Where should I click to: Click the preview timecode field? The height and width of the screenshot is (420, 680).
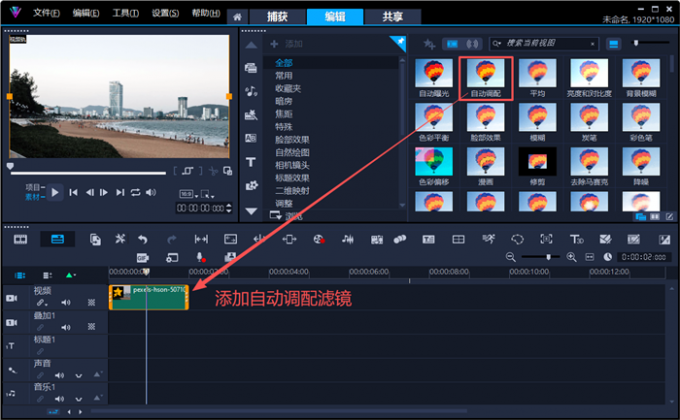coord(201,208)
